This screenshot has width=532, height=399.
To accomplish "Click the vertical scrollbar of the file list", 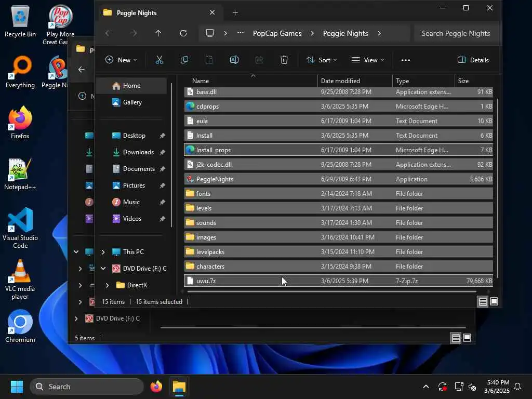I will click(x=497, y=188).
